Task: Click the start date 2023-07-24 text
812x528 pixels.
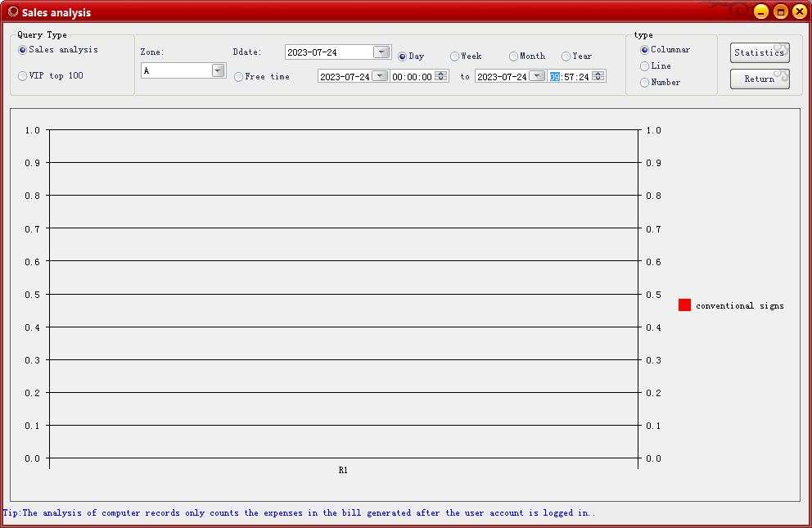Action: pos(345,77)
